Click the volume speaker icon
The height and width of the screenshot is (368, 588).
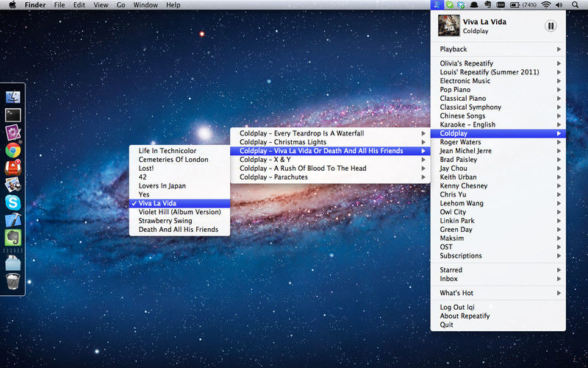[559, 5]
